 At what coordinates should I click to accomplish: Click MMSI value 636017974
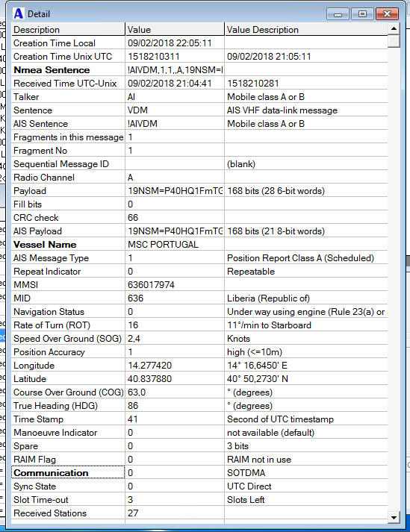[x=151, y=285]
